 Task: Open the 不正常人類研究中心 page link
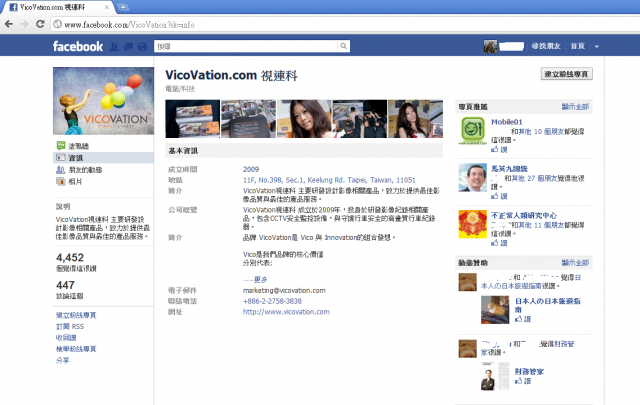pyautogui.click(x=524, y=215)
